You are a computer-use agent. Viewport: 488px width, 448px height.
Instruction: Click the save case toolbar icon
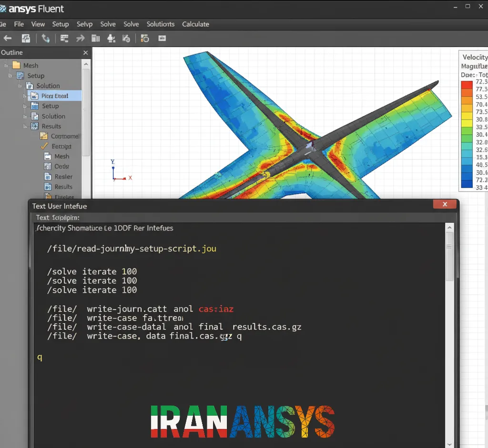click(x=26, y=38)
